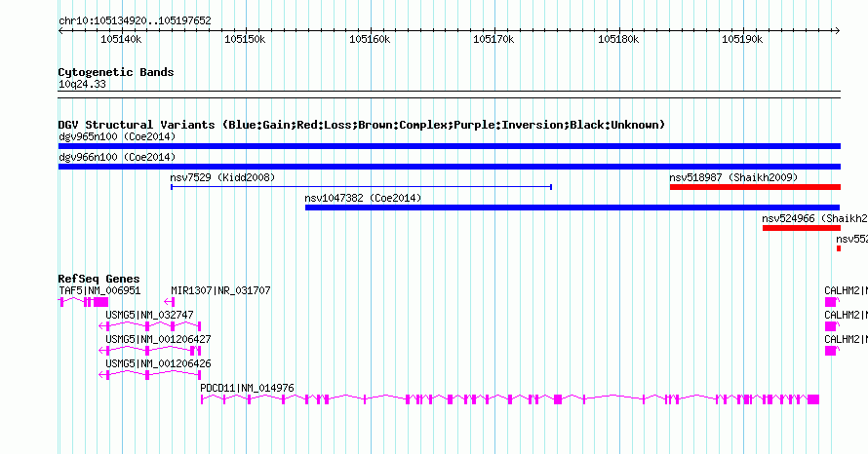Image resolution: width=868 pixels, height=454 pixels.
Task: Select the USMG5 NM_032747 transcript glyph
Action: 149,326
